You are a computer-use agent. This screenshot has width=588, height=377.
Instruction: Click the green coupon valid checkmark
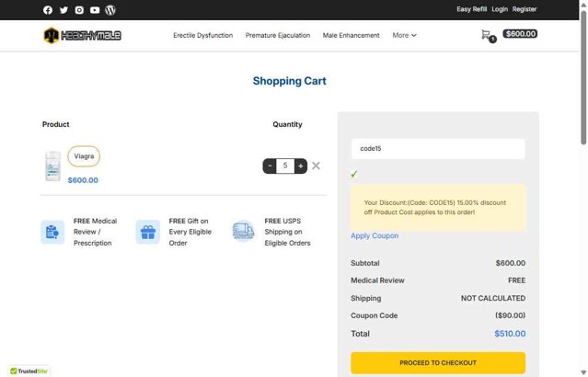[x=354, y=175]
